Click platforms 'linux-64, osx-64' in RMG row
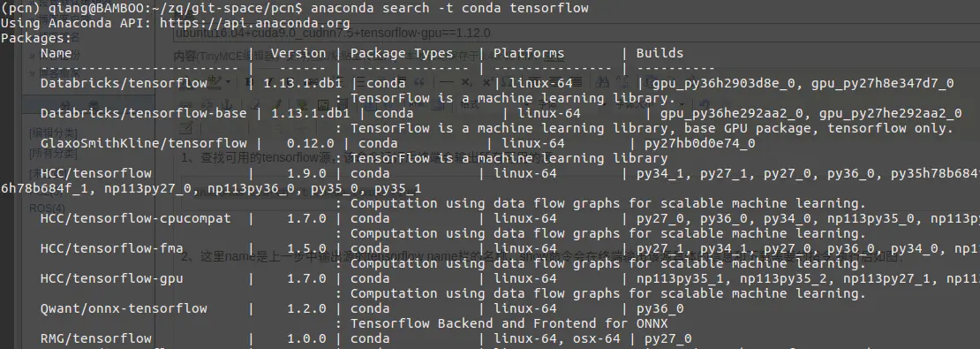Screen dimensions: 980x349 point(557,338)
